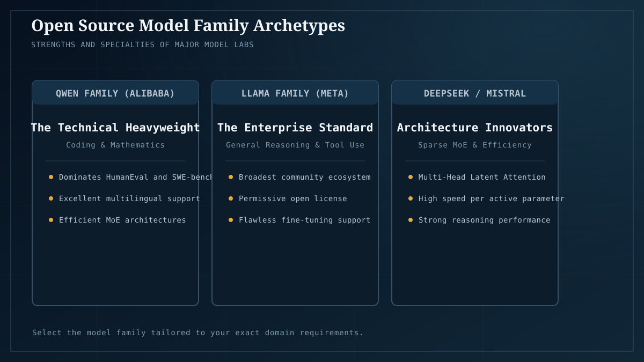
Task: Click the bullet dot beside Flawless fine-tuning support
Action: pyautogui.click(x=231, y=220)
